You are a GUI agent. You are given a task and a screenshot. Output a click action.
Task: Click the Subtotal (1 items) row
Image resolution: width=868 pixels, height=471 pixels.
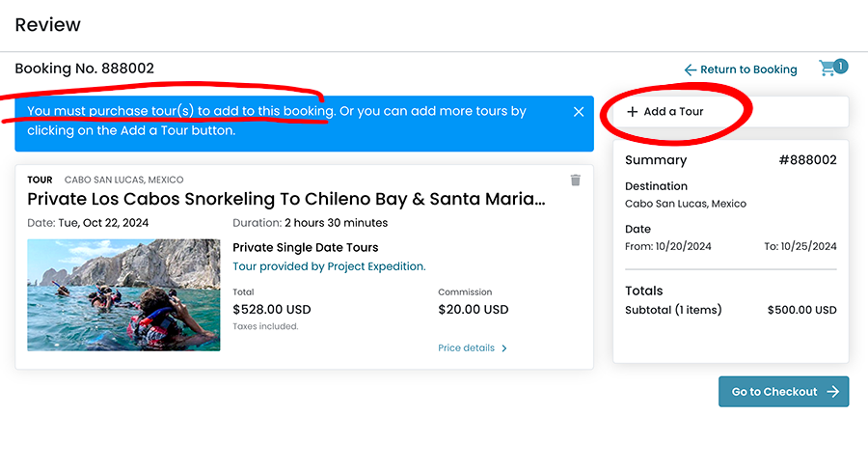tap(673, 311)
